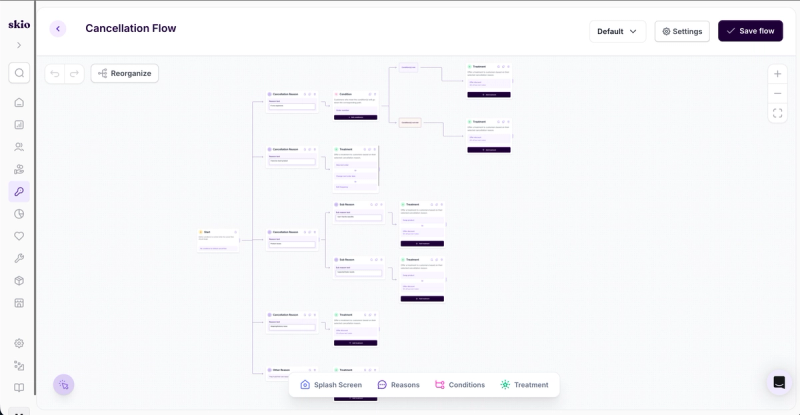Go to Home in the sidebar
800x415 pixels.
(19, 103)
